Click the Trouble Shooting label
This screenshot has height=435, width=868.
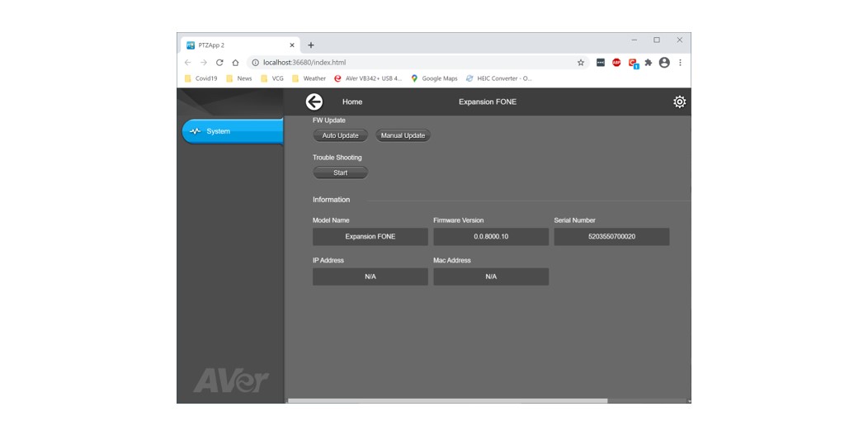tap(337, 158)
